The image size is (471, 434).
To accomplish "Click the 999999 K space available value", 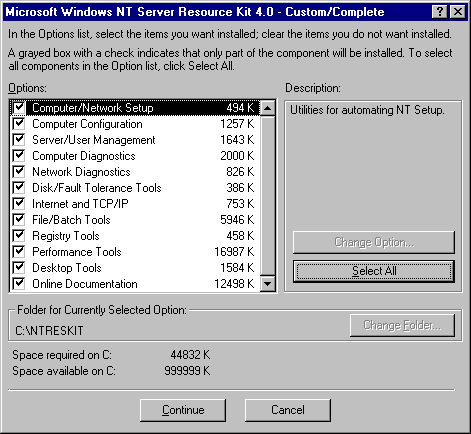I will [187, 371].
